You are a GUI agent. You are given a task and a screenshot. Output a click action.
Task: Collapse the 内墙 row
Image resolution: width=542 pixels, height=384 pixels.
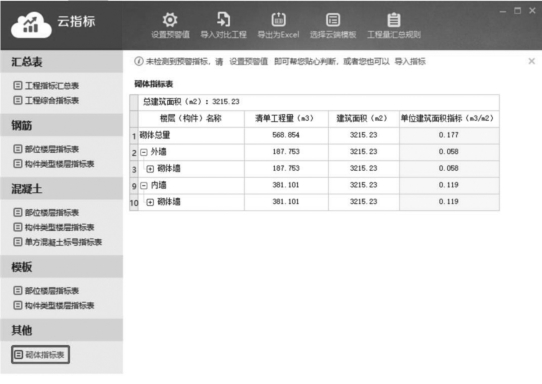point(144,186)
